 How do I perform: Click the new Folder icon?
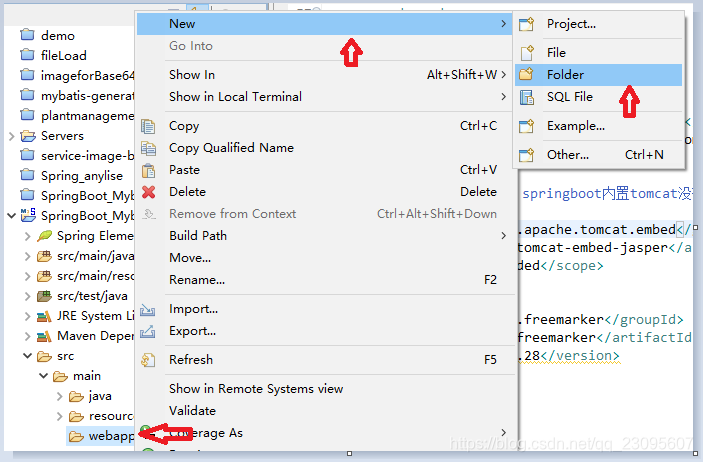coord(526,74)
